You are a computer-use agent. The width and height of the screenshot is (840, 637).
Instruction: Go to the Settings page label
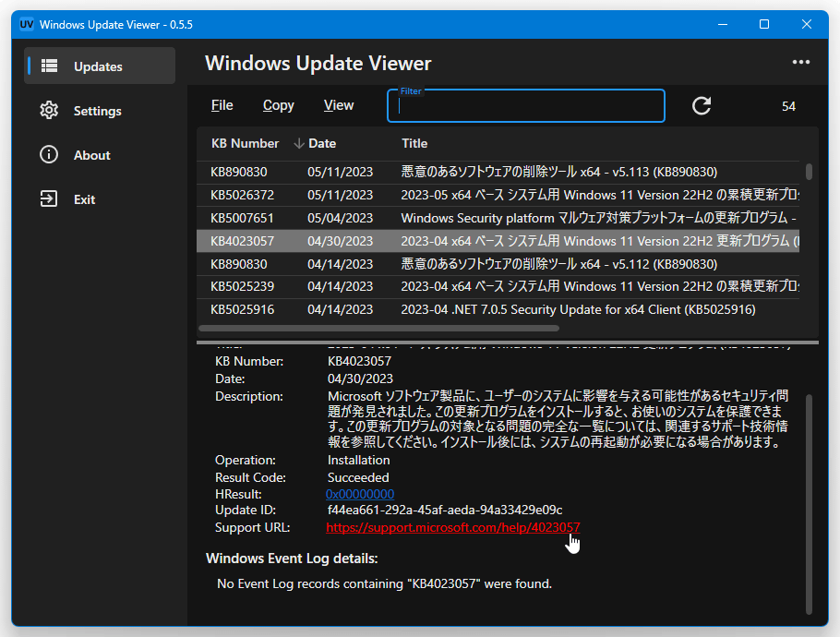(x=98, y=111)
